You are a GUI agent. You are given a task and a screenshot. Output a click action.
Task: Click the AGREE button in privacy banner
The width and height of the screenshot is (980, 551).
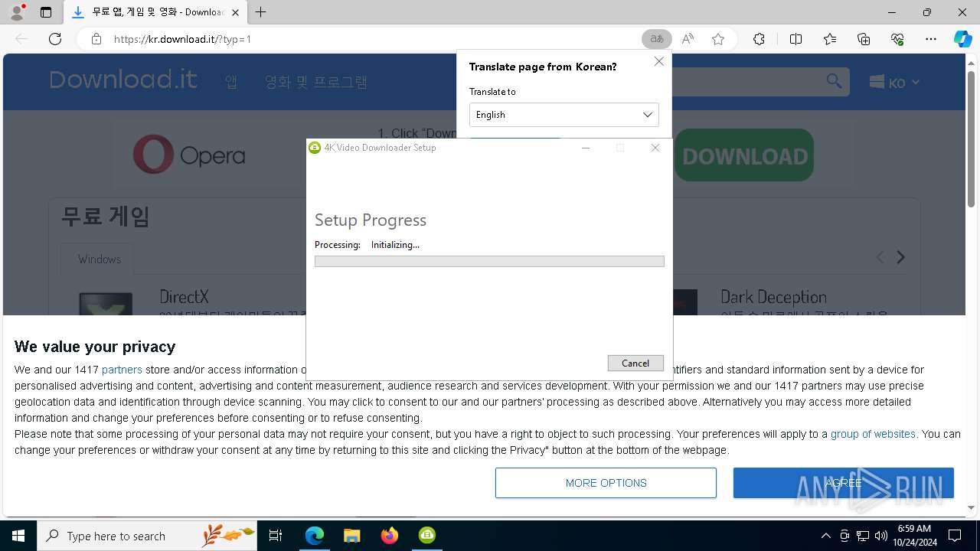844,483
